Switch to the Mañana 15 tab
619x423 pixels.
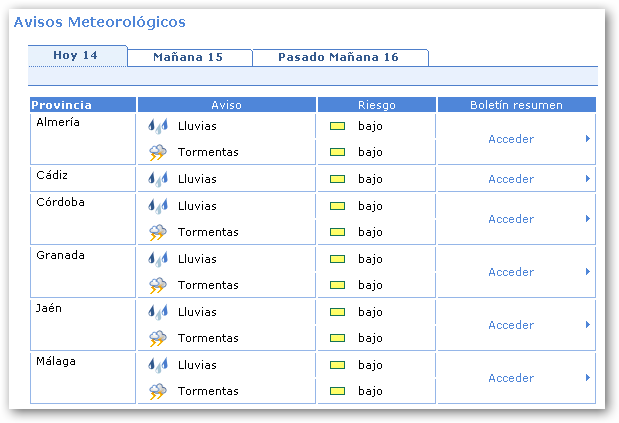pyautogui.click(x=188, y=57)
